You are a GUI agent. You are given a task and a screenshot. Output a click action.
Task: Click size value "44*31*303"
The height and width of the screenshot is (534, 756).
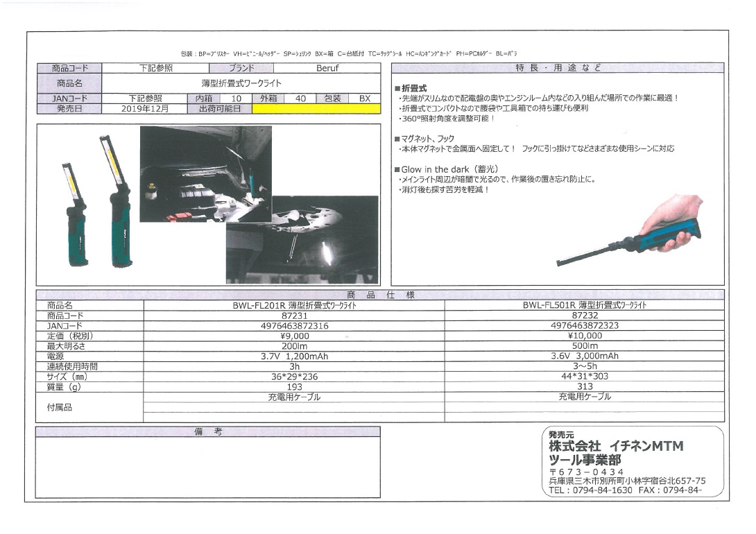[585, 377]
